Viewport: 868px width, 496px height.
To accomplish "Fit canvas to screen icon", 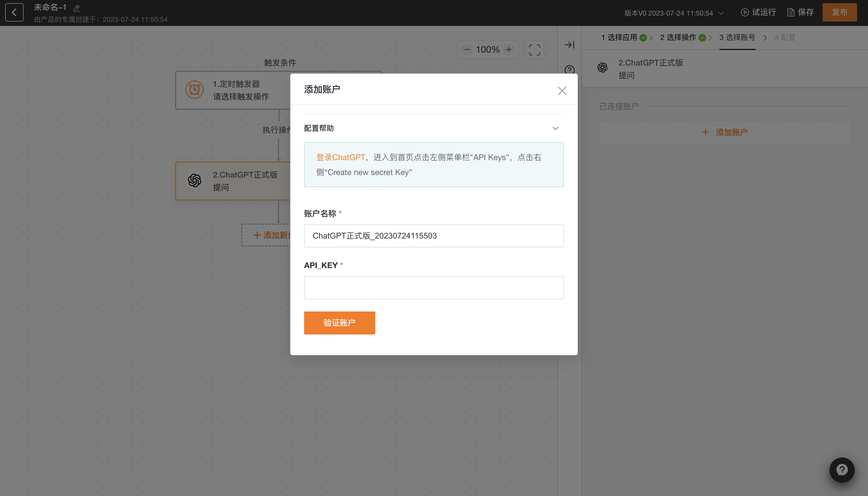I will [535, 50].
